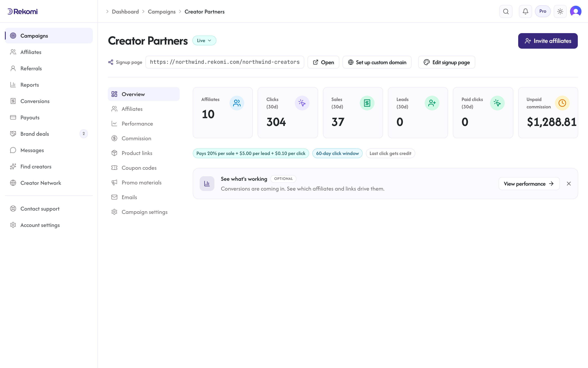Select the signup page URL field
The width and height of the screenshot is (588, 368).
(225, 62)
